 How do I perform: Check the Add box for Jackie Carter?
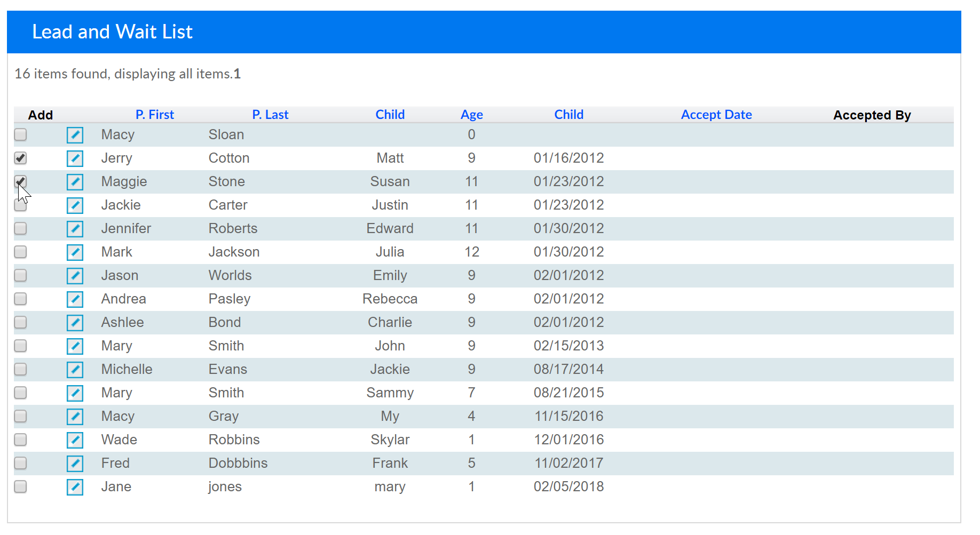click(20, 205)
